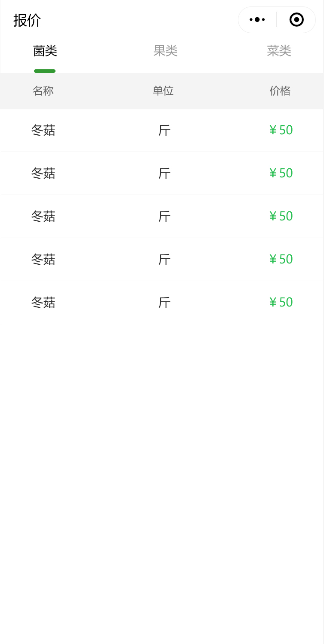Click the ¥50 price in first row

281,130
